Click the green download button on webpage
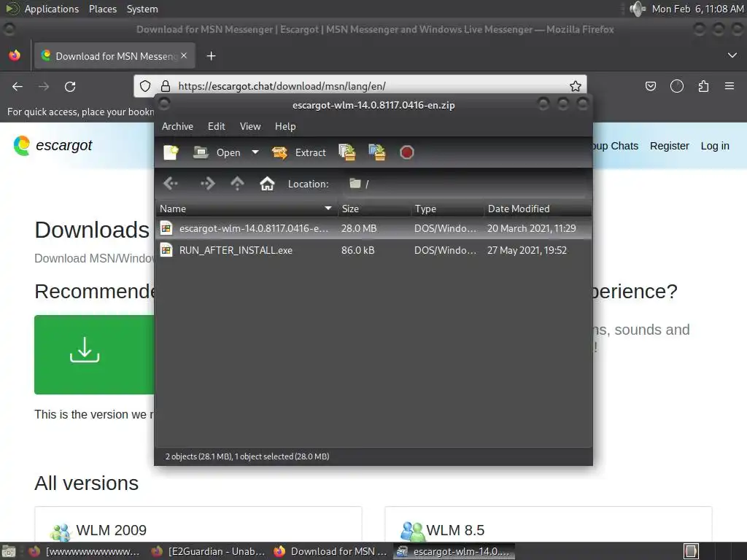The image size is (747, 560). click(x=94, y=354)
